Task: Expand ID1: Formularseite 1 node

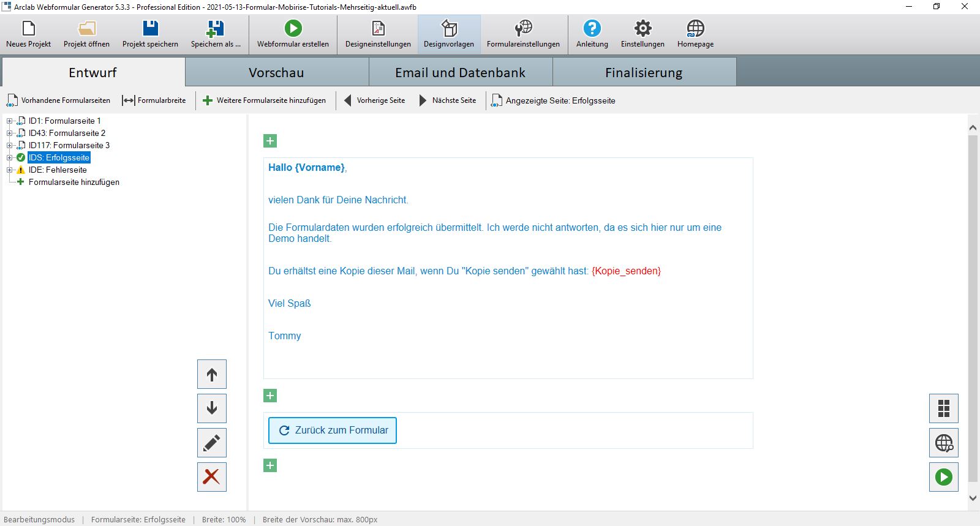Action: point(9,121)
